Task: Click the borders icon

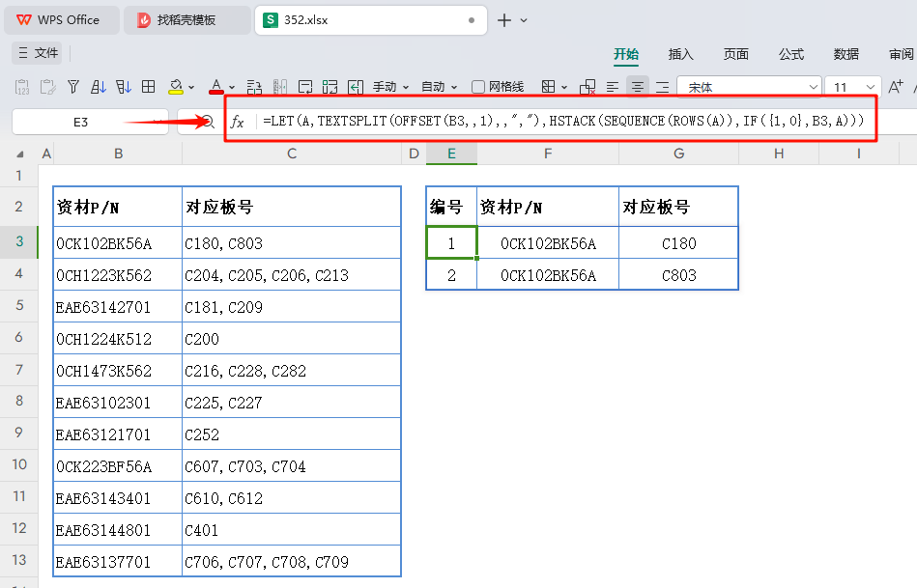Action: 548,87
